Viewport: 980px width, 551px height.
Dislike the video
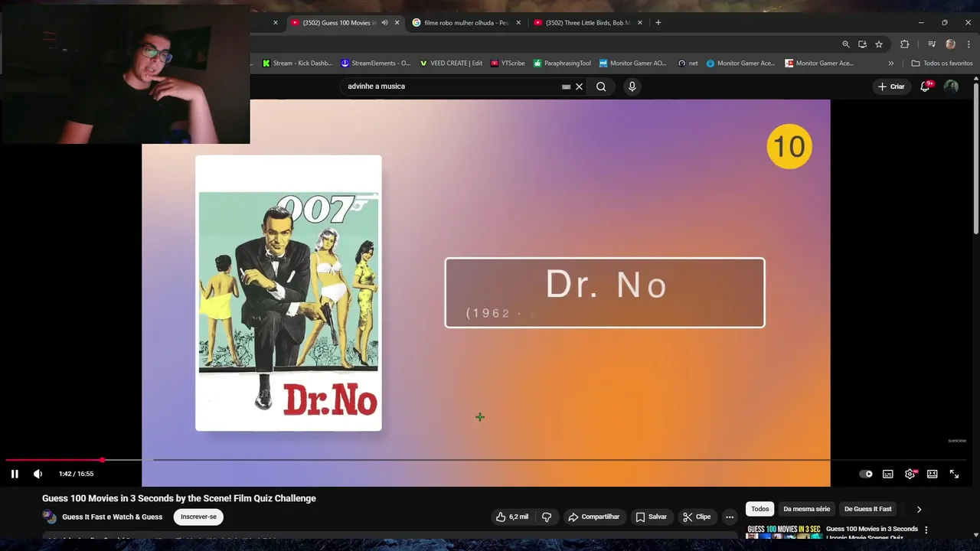click(547, 517)
